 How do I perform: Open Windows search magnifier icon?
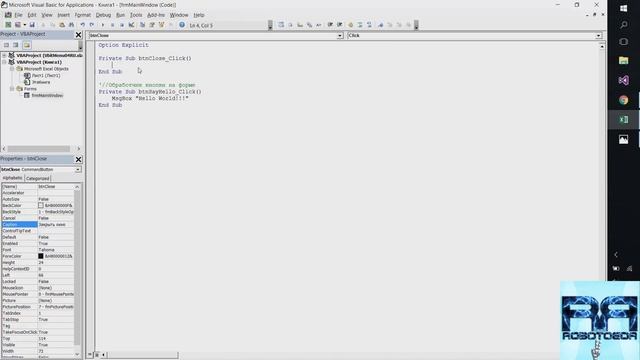(x=624, y=25)
